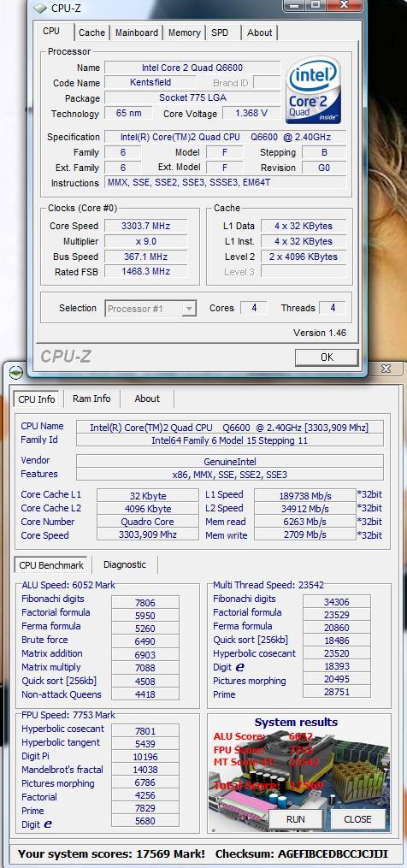Click the Non-attack Queens score 4418

click(x=145, y=694)
